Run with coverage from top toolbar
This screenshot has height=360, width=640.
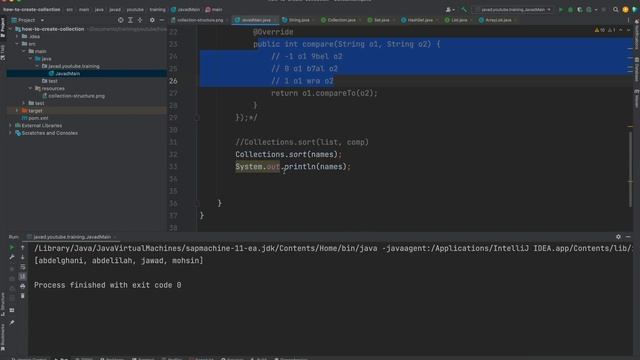tap(580, 9)
